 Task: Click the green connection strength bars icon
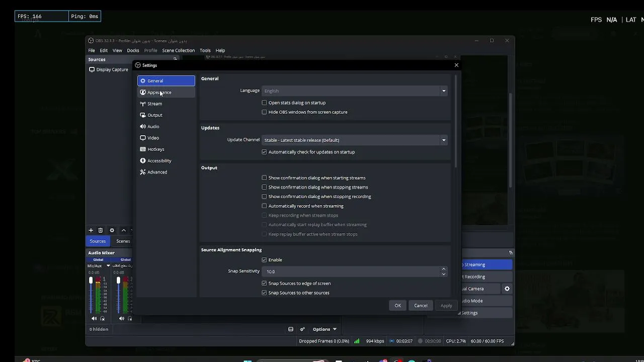pyautogui.click(x=357, y=341)
